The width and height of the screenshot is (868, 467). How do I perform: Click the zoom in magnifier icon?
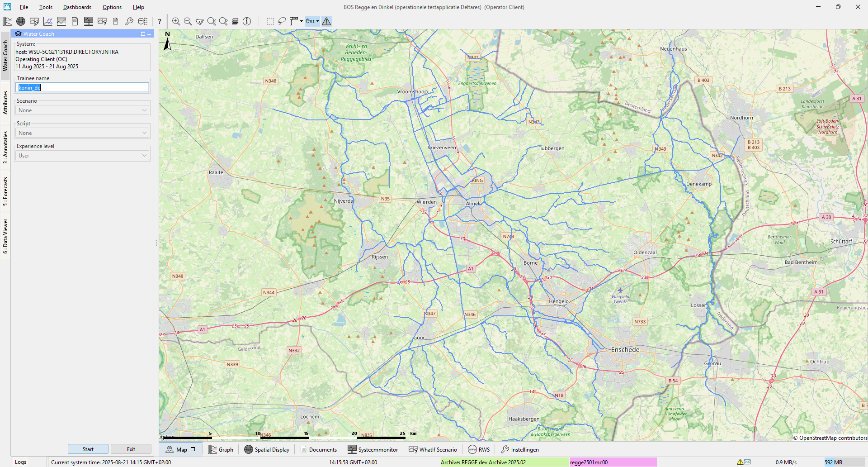pyautogui.click(x=176, y=21)
